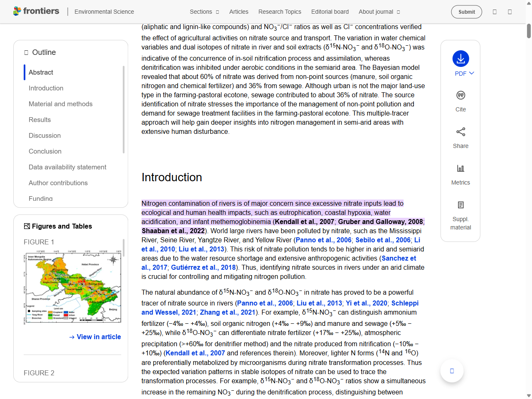Go to Articles in top navigation
532x399 pixels.
click(239, 12)
